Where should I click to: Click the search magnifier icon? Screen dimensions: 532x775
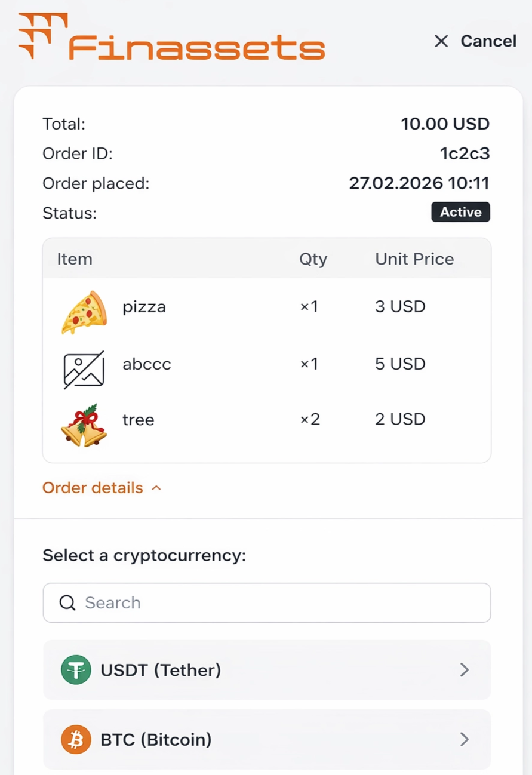click(67, 602)
